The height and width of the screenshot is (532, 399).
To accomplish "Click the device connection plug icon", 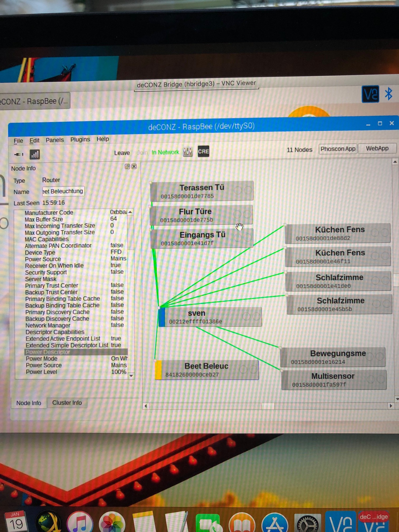I will pyautogui.click(x=18, y=154).
